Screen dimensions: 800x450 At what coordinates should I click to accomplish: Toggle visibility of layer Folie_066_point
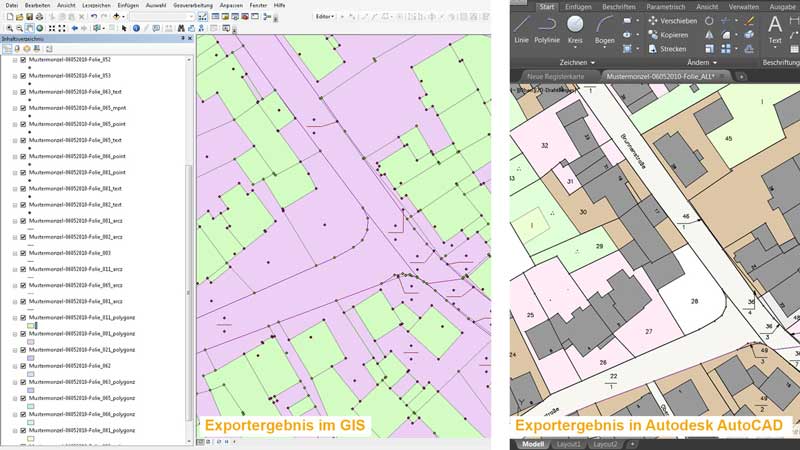[23, 156]
